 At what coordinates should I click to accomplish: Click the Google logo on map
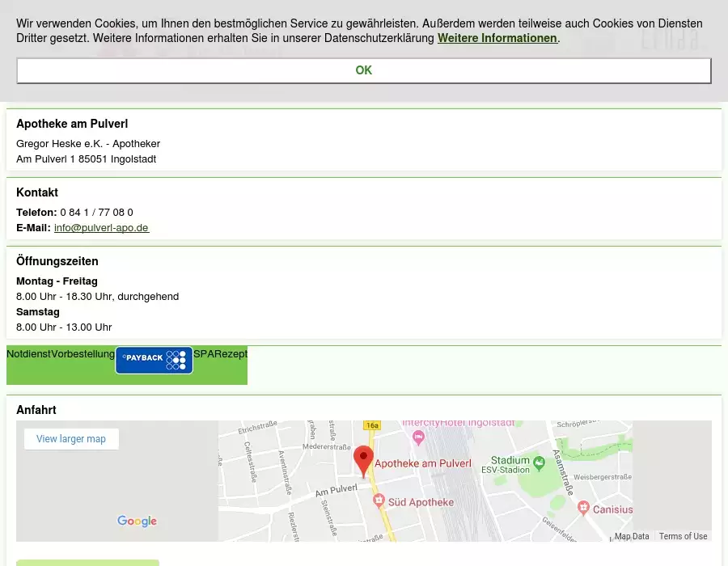(137, 522)
